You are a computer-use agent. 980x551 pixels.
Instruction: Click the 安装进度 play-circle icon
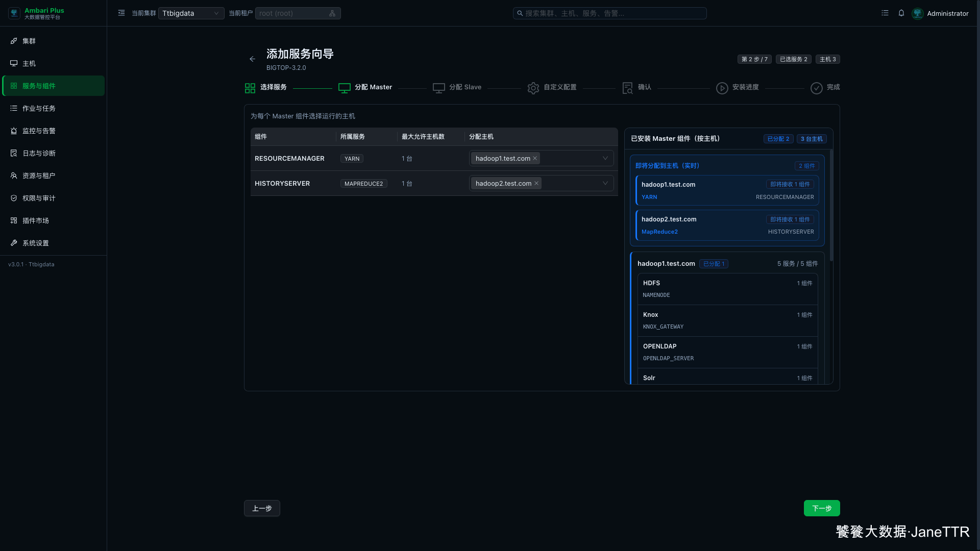tap(722, 88)
